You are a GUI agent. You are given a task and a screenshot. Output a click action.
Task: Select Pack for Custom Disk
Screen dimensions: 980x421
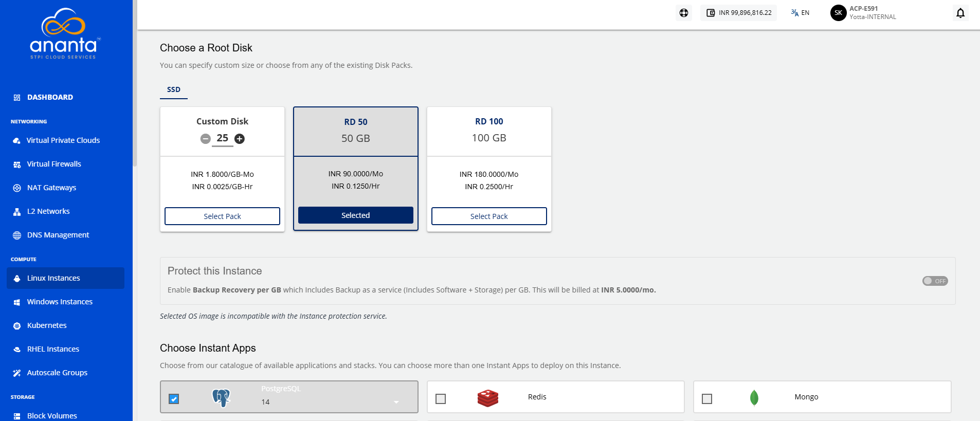pos(222,216)
